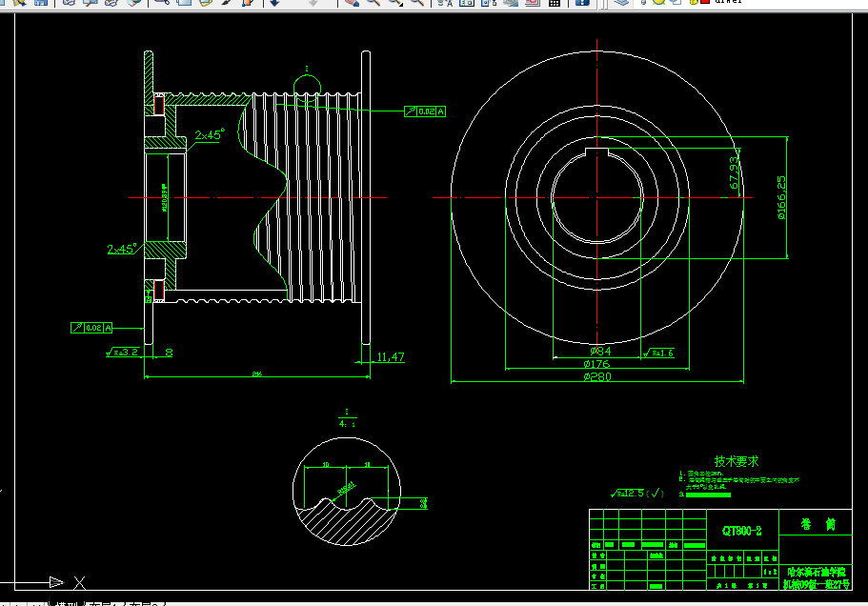Viewport: 868px width, 606px height.
Task: Select the 11.47 dimension text
Action: [391, 357]
